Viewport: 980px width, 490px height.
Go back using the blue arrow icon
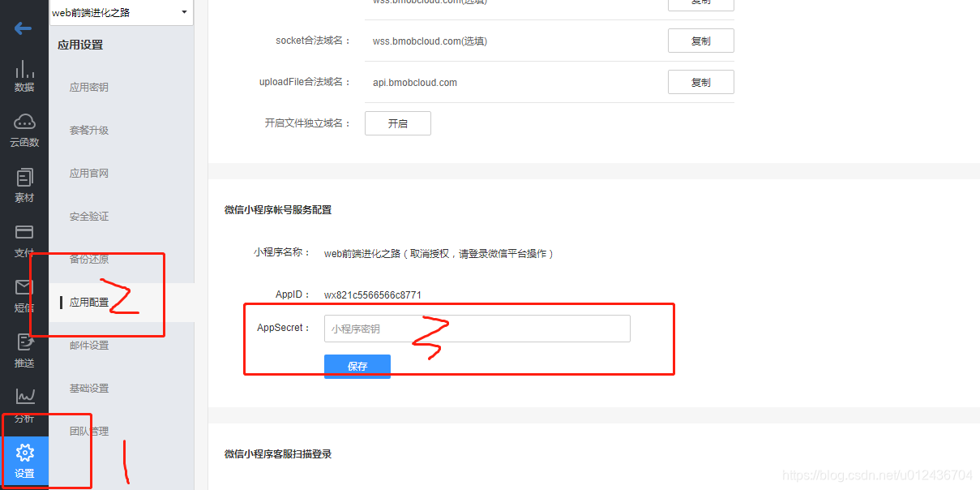pos(23,28)
